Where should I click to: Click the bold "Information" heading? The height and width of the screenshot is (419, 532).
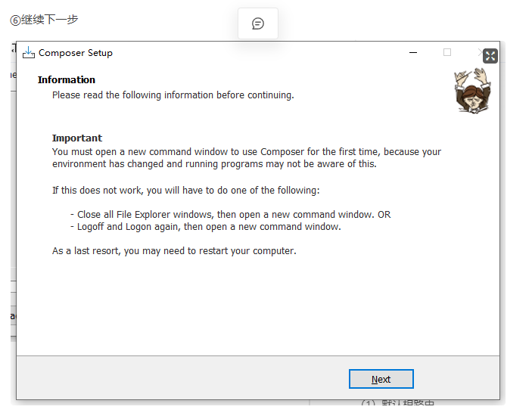[x=67, y=79]
